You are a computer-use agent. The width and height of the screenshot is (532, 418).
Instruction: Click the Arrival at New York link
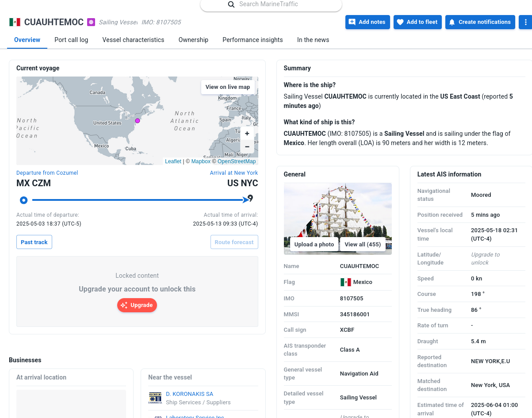point(234,173)
